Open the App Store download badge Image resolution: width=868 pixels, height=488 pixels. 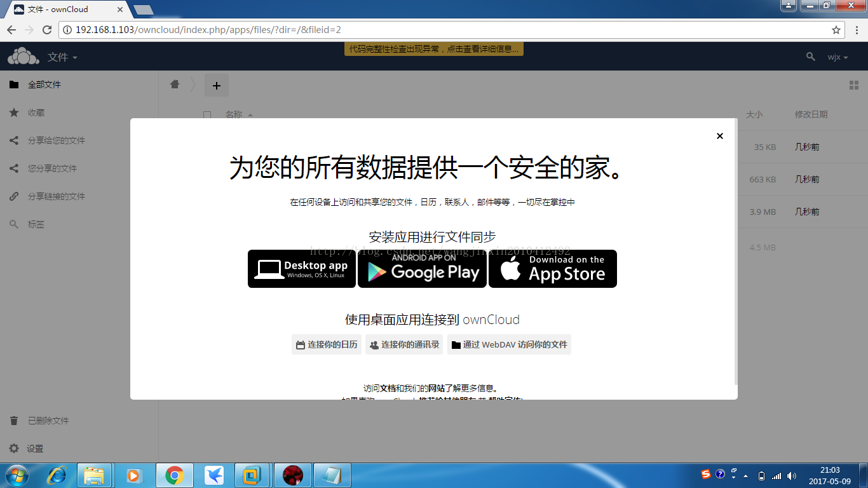[x=553, y=269]
